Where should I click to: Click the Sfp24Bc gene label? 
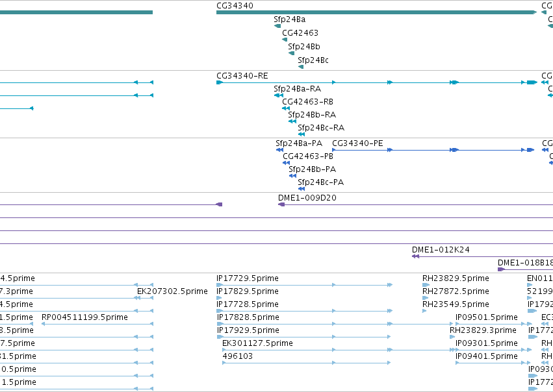313,60
